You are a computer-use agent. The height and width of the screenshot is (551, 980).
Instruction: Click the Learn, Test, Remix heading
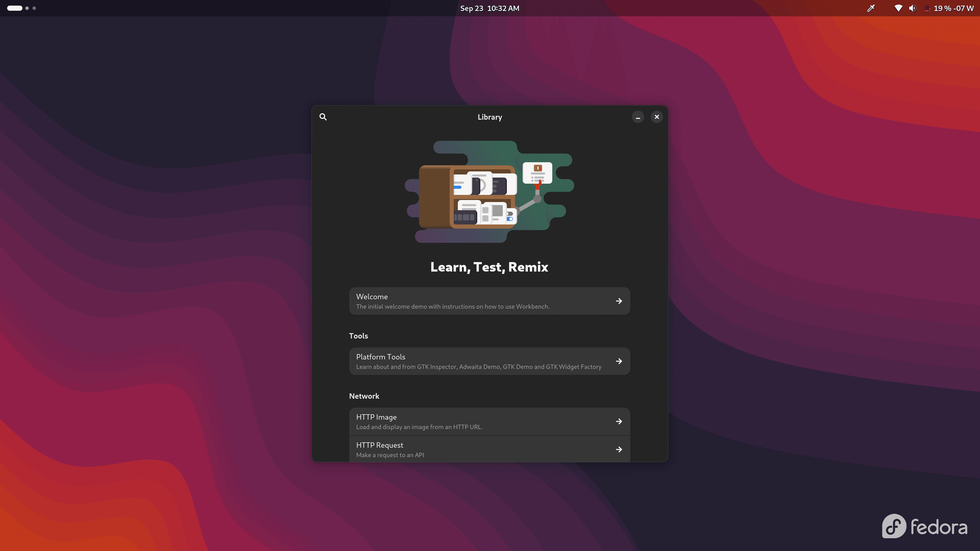489,267
